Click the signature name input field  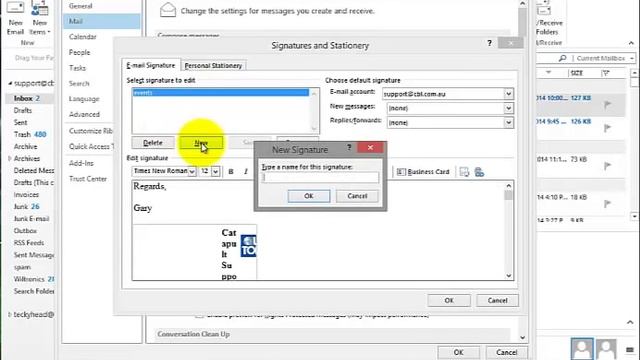point(320,177)
